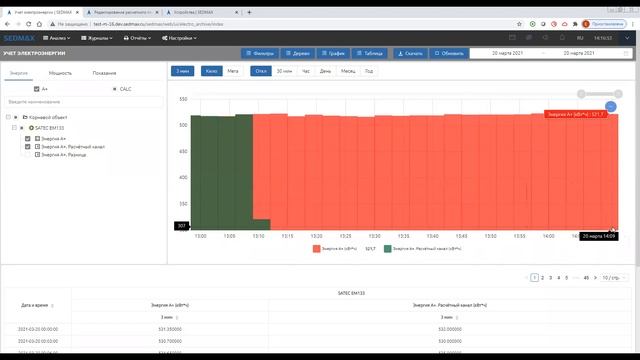640x360 pixels.
Task: Switch to the Показания tab
Action: coord(104,73)
